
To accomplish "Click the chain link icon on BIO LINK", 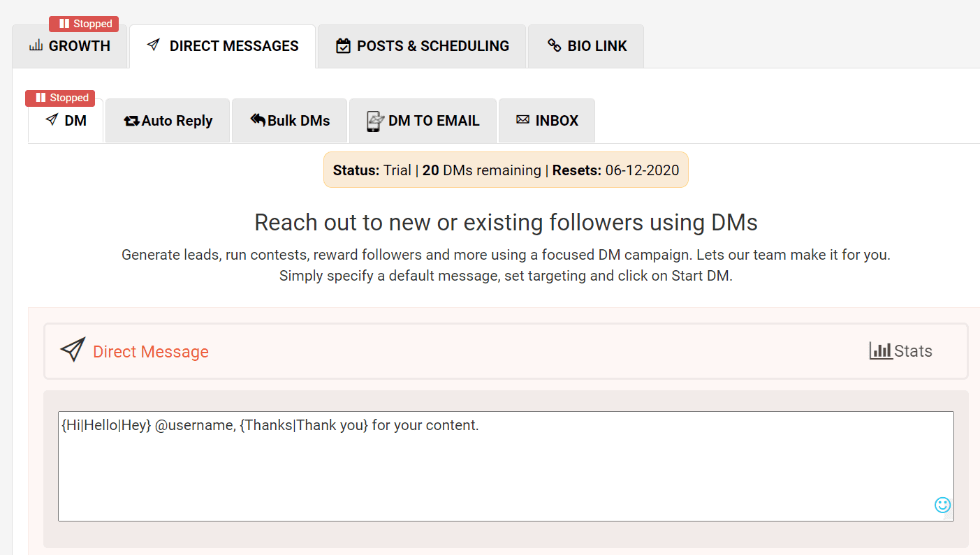I will (x=554, y=45).
